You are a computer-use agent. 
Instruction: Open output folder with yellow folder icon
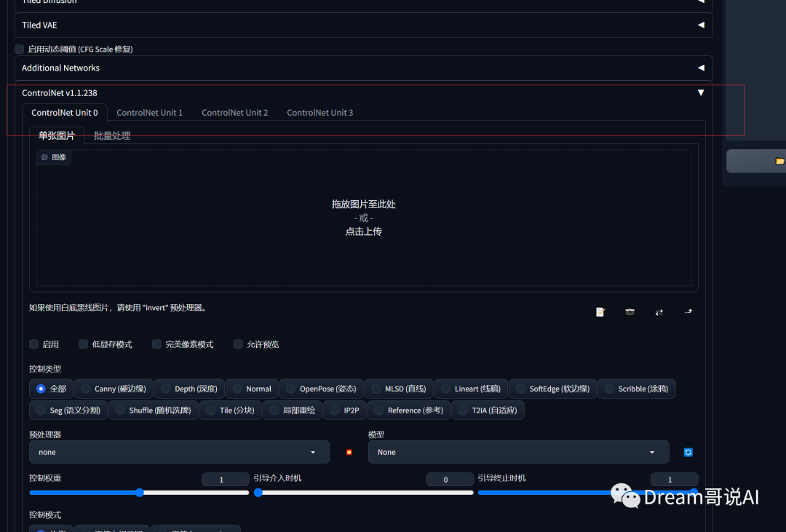780,161
